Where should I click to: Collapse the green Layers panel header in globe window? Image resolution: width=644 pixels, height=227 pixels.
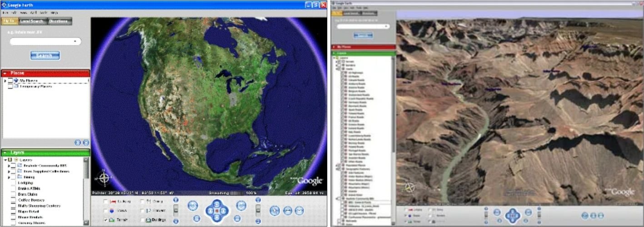[x=5, y=153]
